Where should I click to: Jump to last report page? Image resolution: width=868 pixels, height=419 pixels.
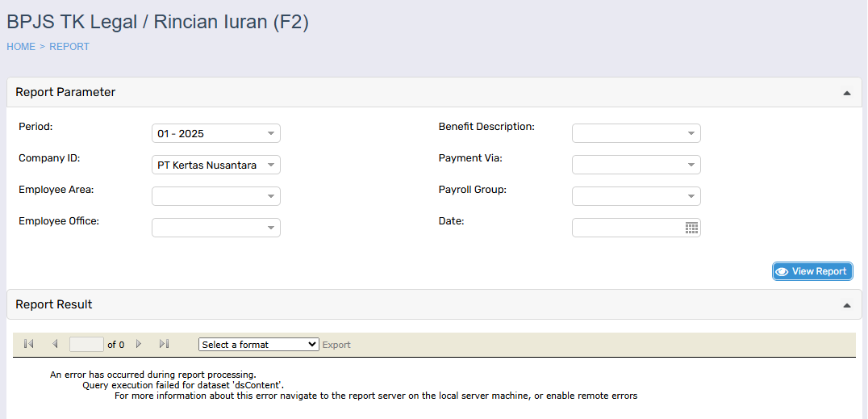(x=165, y=344)
